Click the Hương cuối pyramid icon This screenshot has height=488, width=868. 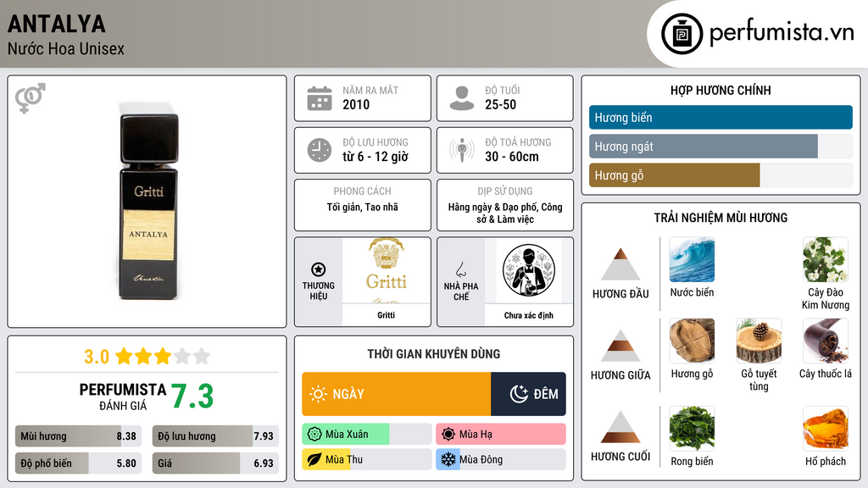point(620,427)
